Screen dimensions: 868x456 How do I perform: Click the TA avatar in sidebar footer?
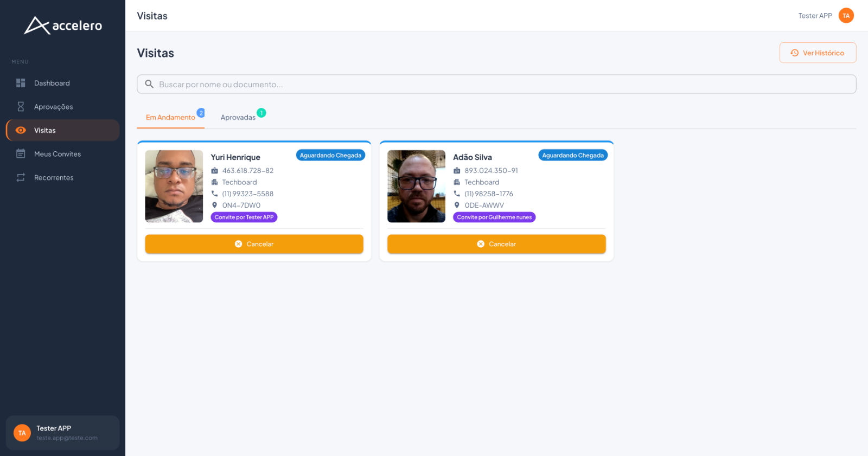(22, 433)
